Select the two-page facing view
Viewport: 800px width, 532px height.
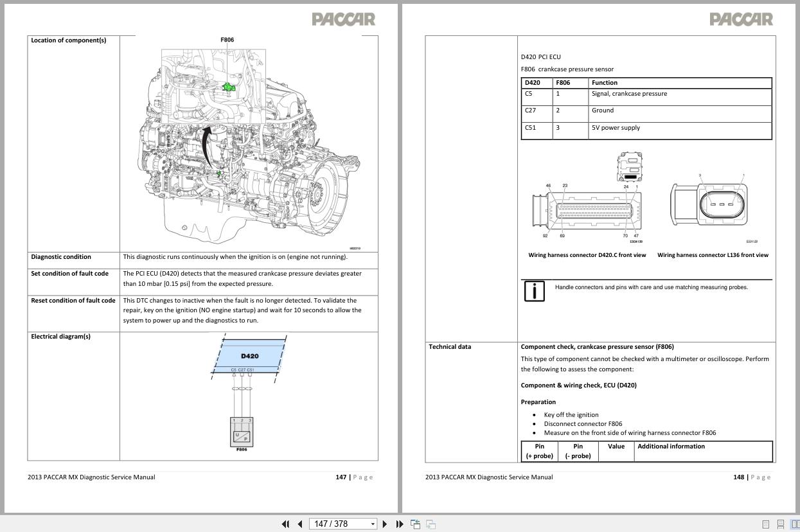pyautogui.click(x=796, y=524)
